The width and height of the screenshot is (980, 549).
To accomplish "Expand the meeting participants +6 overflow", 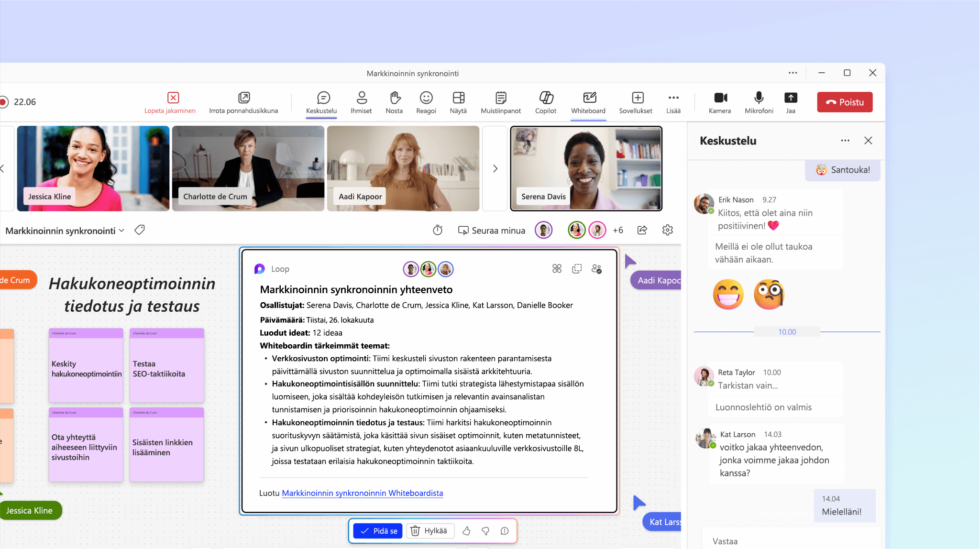I will pyautogui.click(x=618, y=231).
